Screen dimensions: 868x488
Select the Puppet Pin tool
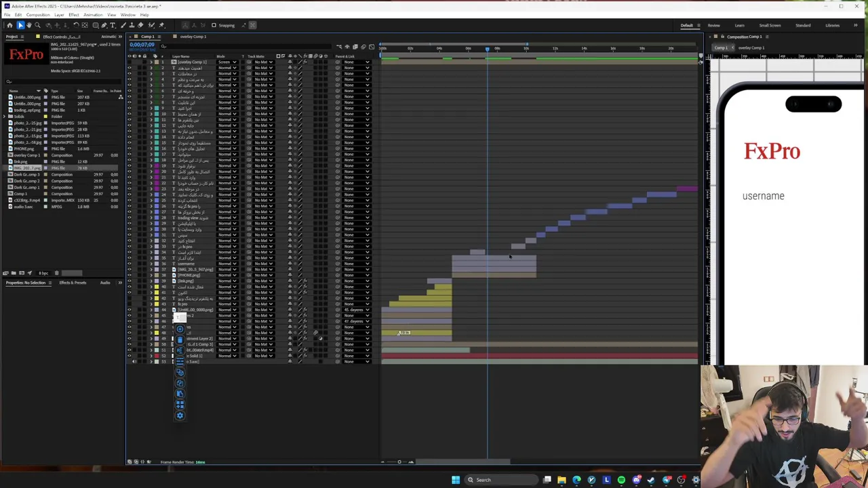point(162,25)
